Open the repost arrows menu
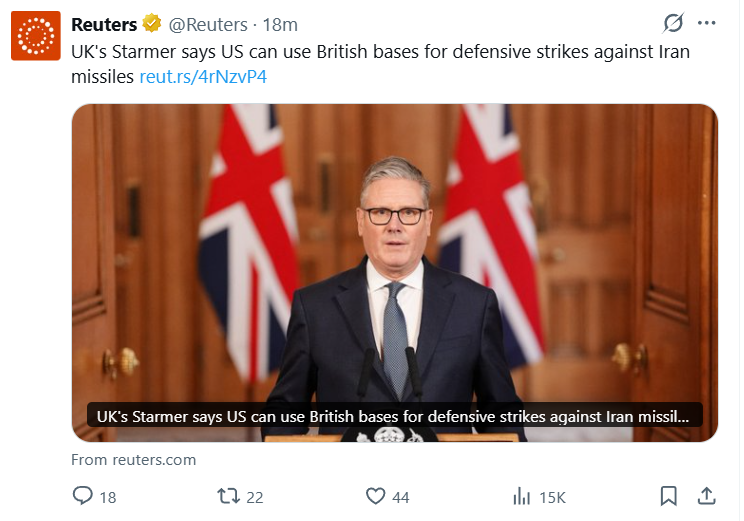 (228, 496)
